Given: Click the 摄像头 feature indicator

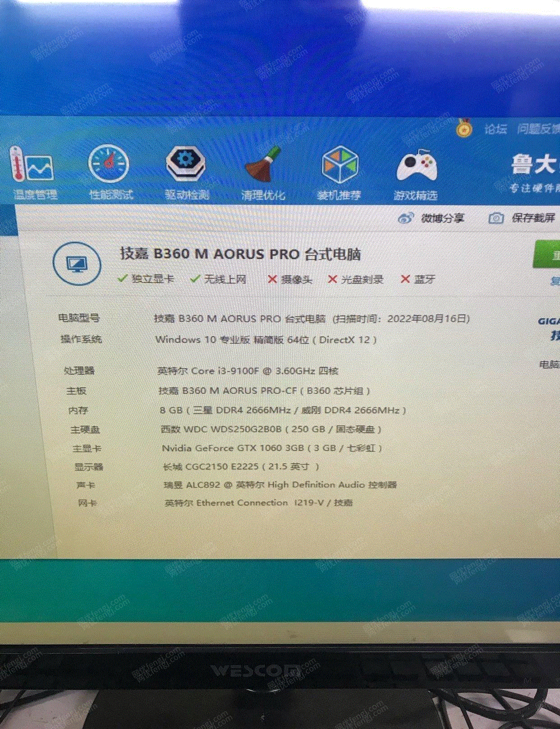Looking at the screenshot, I should point(289,280).
